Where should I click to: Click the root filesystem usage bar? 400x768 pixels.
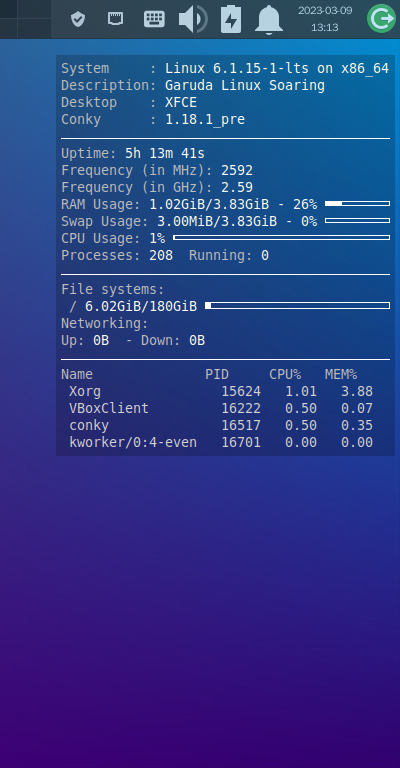tap(297, 306)
